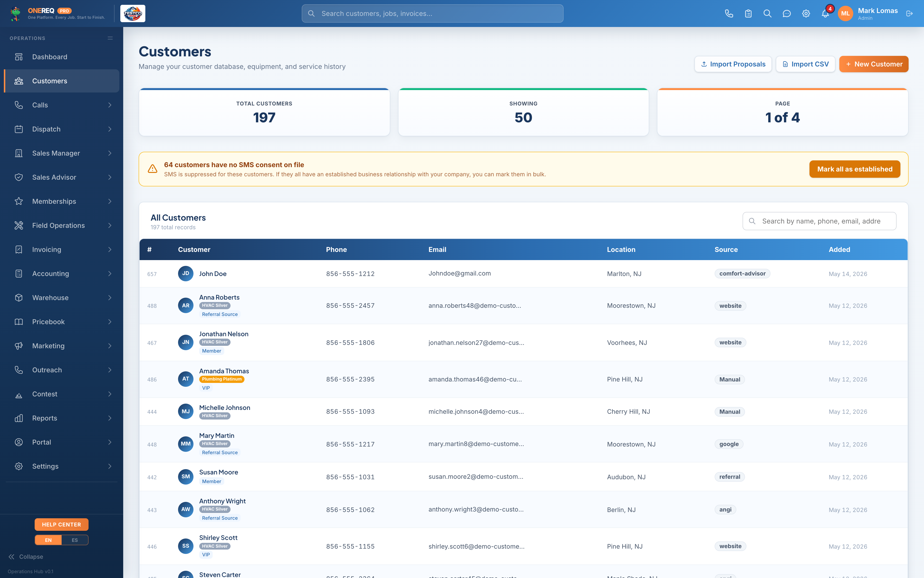Click the Added column header
Viewport: 924px width, 578px height.
coord(839,250)
